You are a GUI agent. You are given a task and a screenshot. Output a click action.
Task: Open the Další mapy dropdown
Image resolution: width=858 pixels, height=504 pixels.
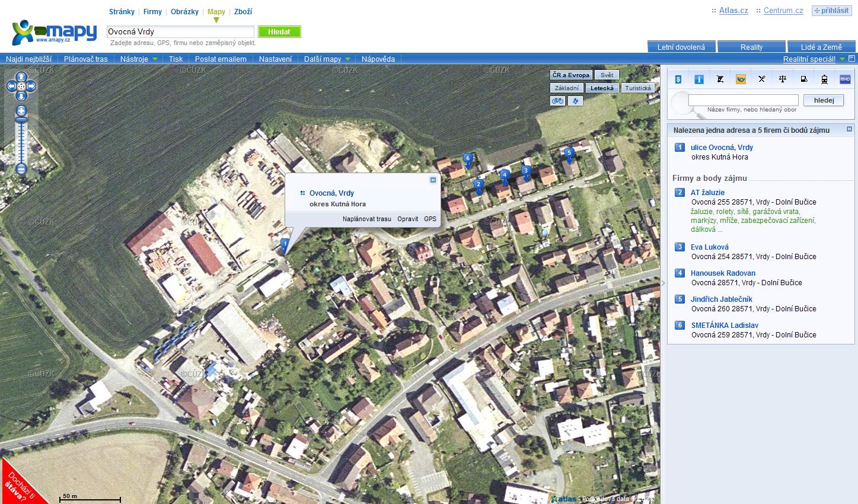pos(327,59)
